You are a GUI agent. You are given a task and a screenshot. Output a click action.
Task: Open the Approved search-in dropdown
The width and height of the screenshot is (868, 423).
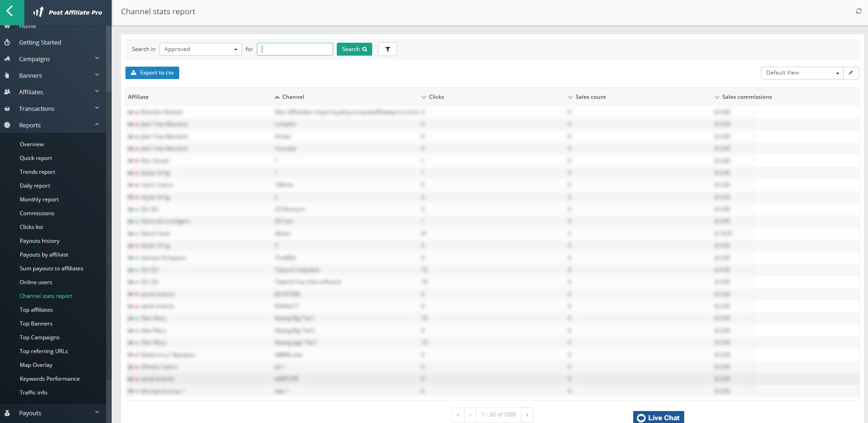point(201,49)
